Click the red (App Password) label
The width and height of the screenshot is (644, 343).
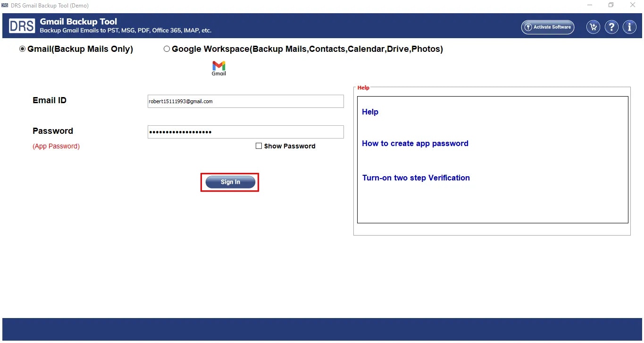[x=56, y=146]
